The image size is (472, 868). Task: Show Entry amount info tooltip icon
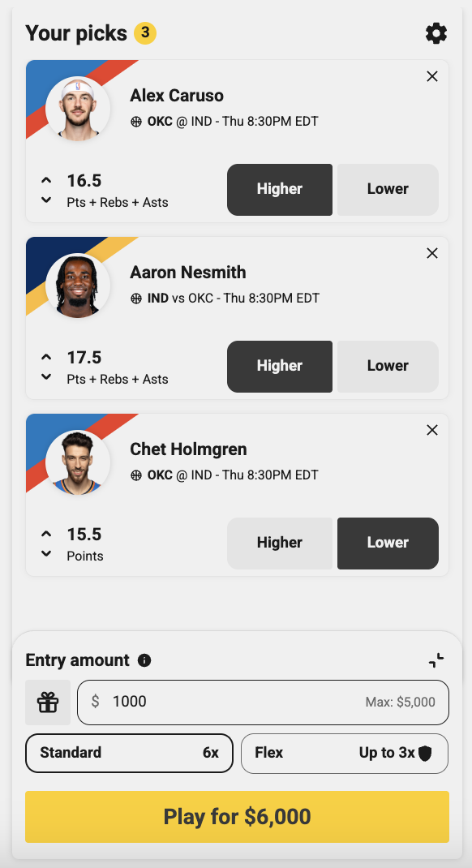tap(144, 660)
